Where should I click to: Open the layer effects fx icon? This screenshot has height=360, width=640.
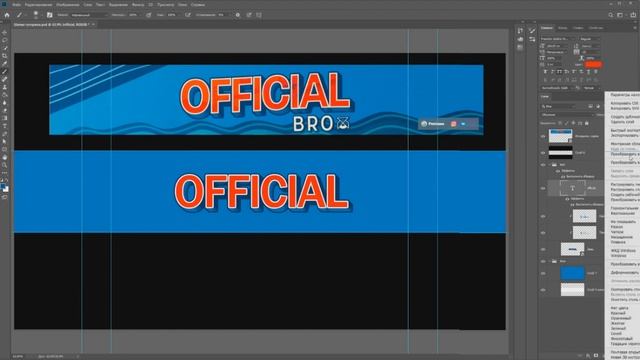(x=588, y=356)
